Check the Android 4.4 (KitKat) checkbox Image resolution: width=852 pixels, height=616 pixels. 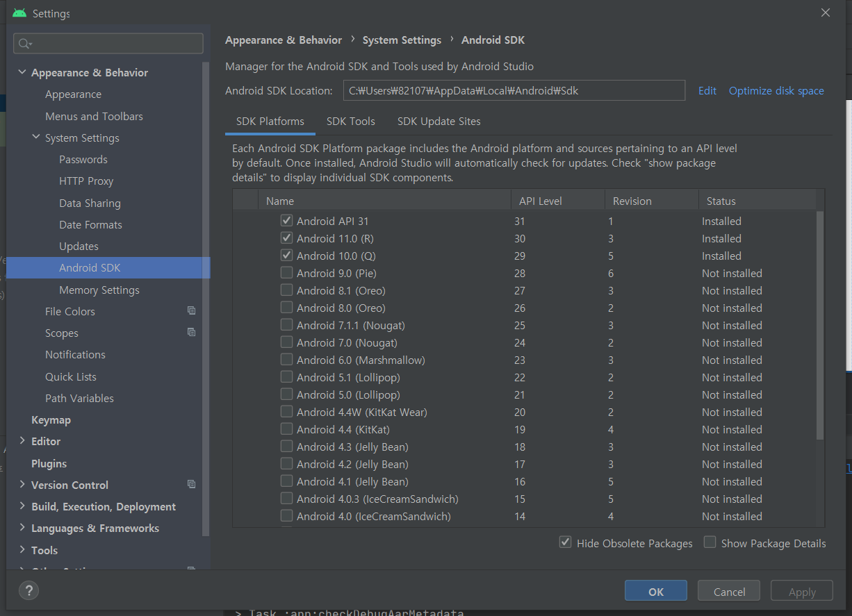[x=286, y=429]
